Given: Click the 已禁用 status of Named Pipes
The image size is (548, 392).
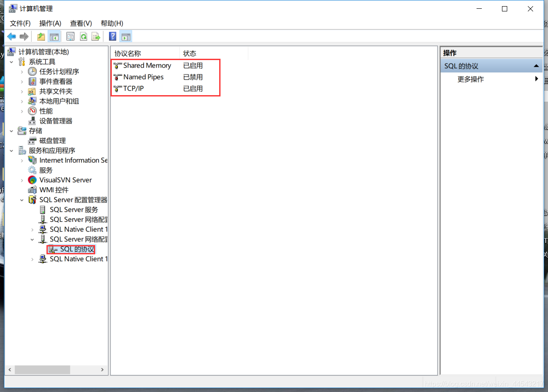Looking at the screenshot, I should (x=193, y=77).
